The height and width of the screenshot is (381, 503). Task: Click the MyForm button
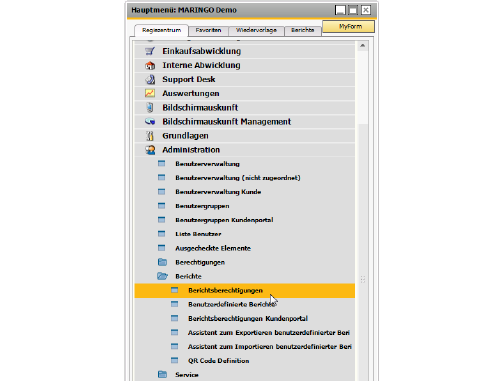[348, 26]
